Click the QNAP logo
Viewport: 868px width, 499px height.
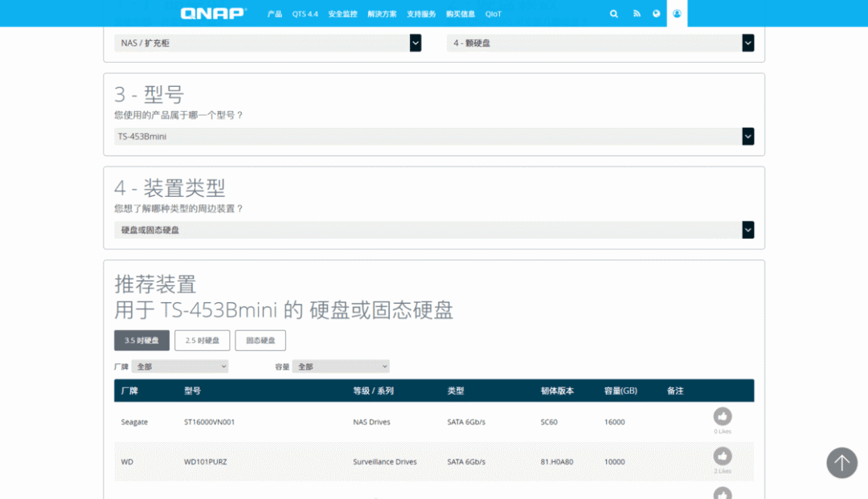[214, 14]
